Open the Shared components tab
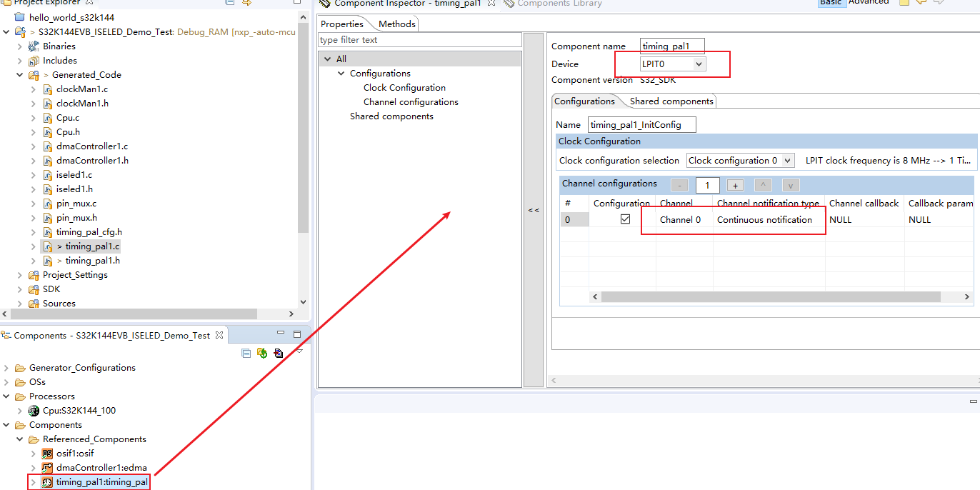980x490 pixels. [x=671, y=101]
